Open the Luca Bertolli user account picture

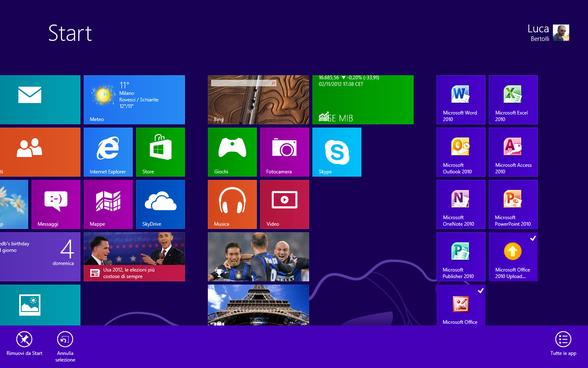[561, 33]
